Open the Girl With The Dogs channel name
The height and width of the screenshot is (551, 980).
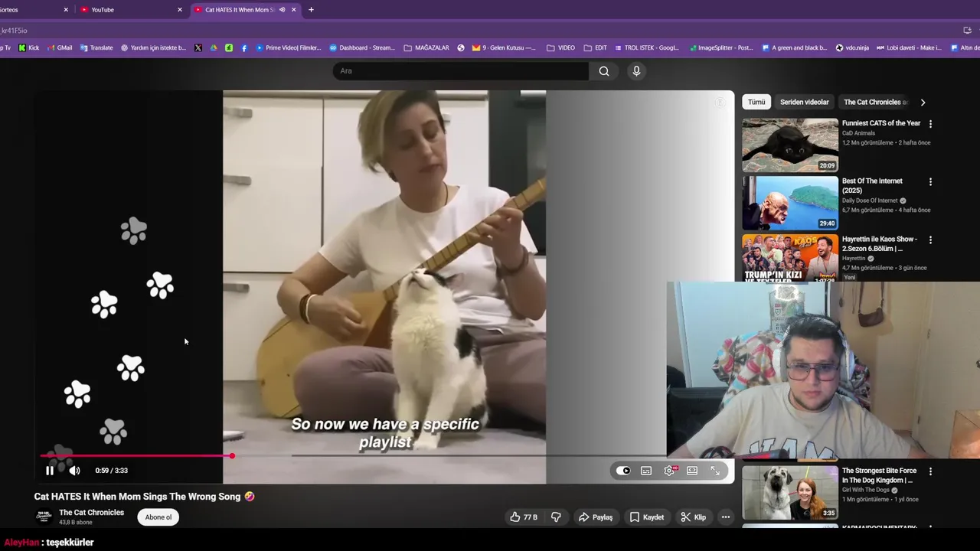tap(866, 490)
